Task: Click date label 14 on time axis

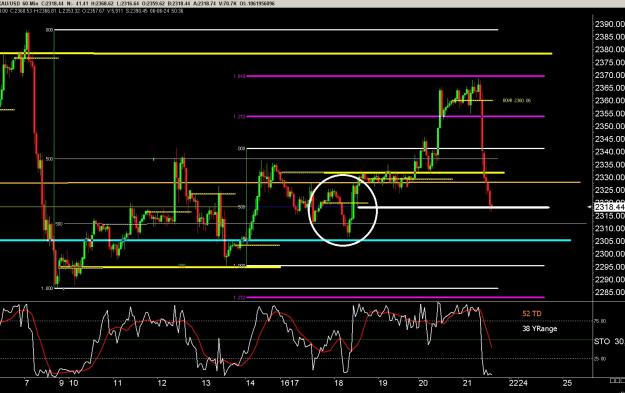Action: point(250,383)
